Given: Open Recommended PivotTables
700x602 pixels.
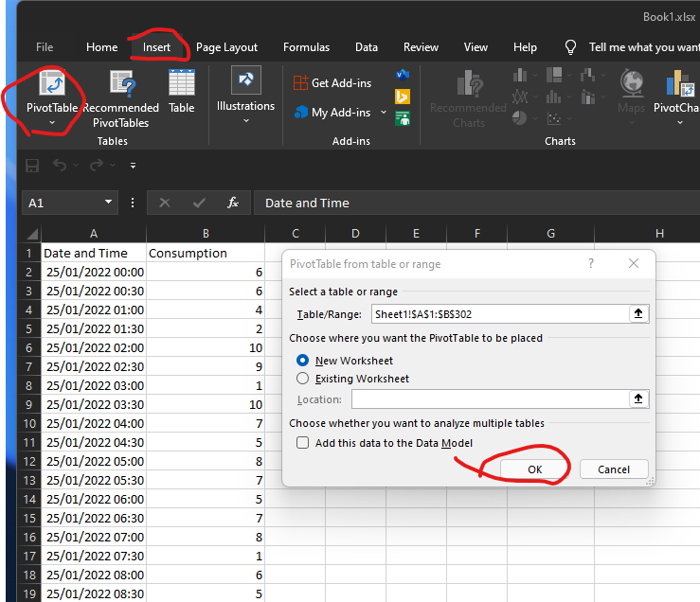Looking at the screenshot, I should [121, 99].
